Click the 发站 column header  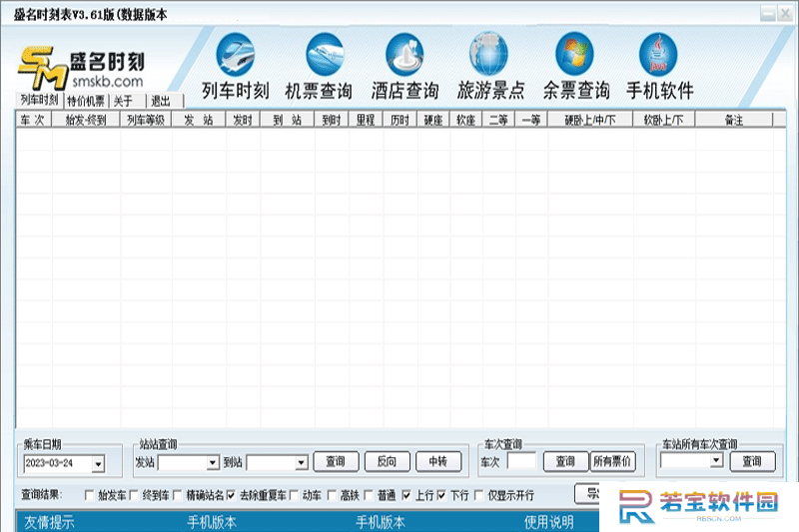(199, 120)
